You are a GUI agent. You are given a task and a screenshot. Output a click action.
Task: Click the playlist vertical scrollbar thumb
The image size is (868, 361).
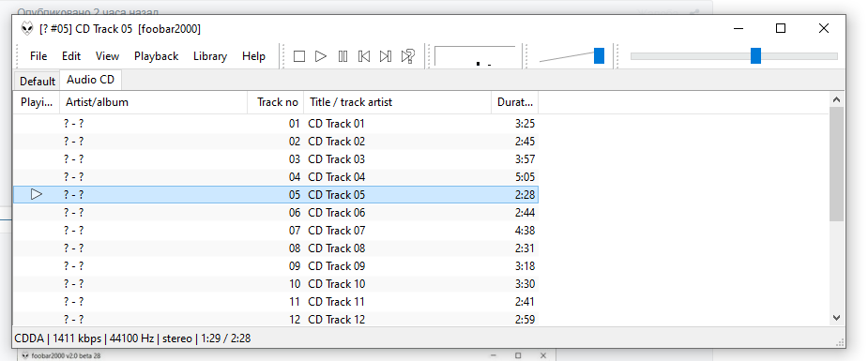pyautogui.click(x=836, y=164)
